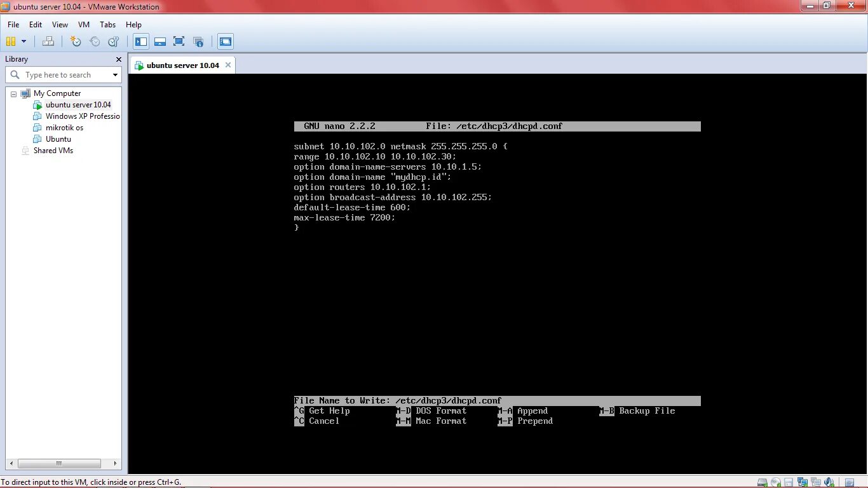This screenshot has width=868, height=488.
Task: Close the ubuntu server 10.04 tab
Action: pyautogui.click(x=228, y=65)
